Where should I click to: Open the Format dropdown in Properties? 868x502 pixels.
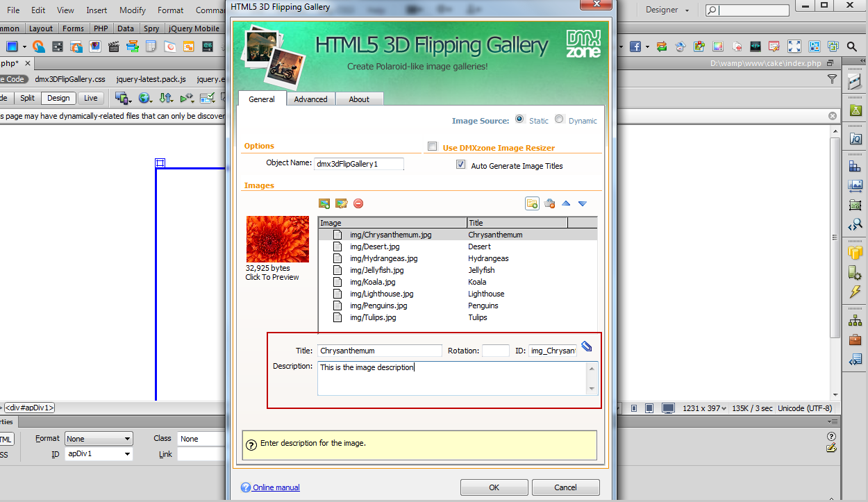(x=99, y=439)
